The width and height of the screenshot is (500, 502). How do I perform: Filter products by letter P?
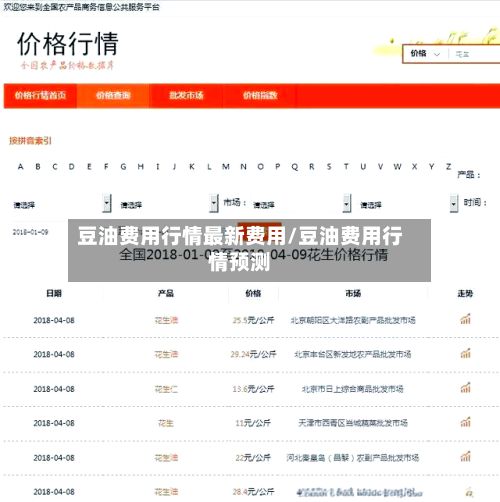click(x=278, y=166)
